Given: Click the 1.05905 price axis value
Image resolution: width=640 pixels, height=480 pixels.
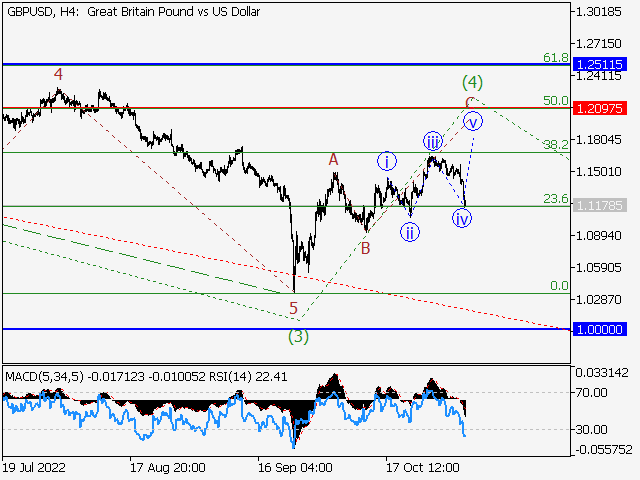Looking at the screenshot, I should (x=598, y=268).
